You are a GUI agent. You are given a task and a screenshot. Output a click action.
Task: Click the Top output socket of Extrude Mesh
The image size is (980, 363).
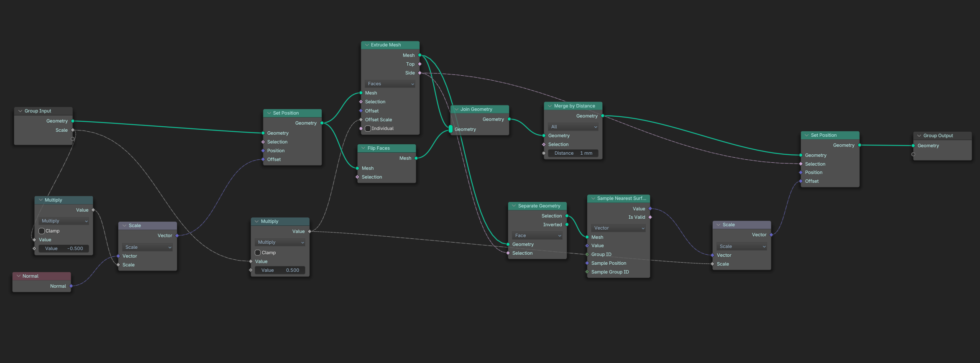tap(420, 64)
